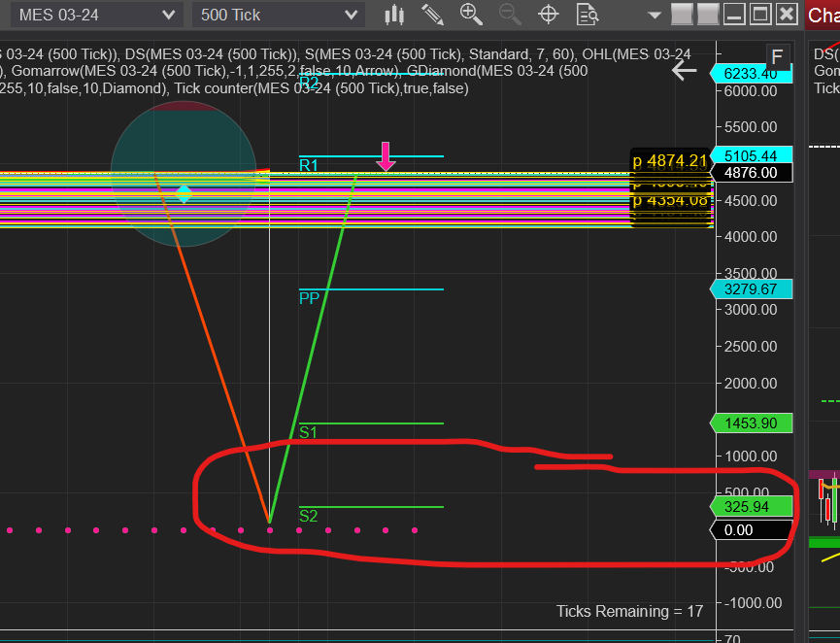Select the cyan diamond marker
Screen dimensions: 840x643
(184, 194)
